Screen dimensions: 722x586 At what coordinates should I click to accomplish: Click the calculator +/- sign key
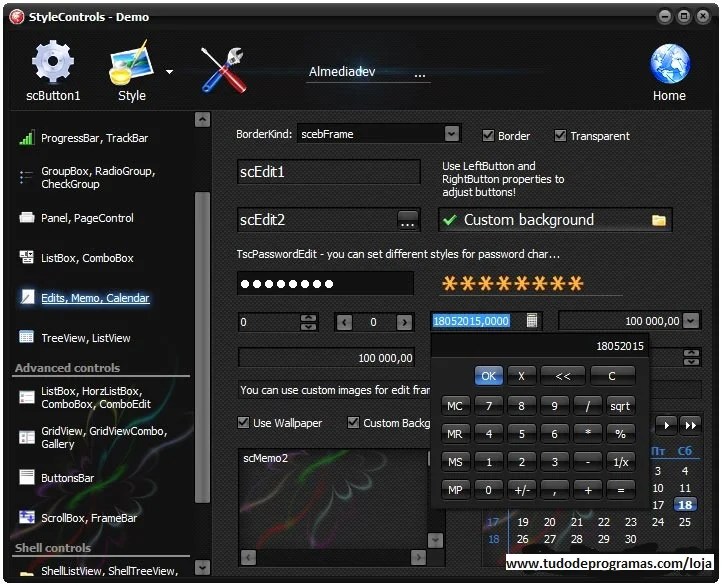[x=522, y=490]
